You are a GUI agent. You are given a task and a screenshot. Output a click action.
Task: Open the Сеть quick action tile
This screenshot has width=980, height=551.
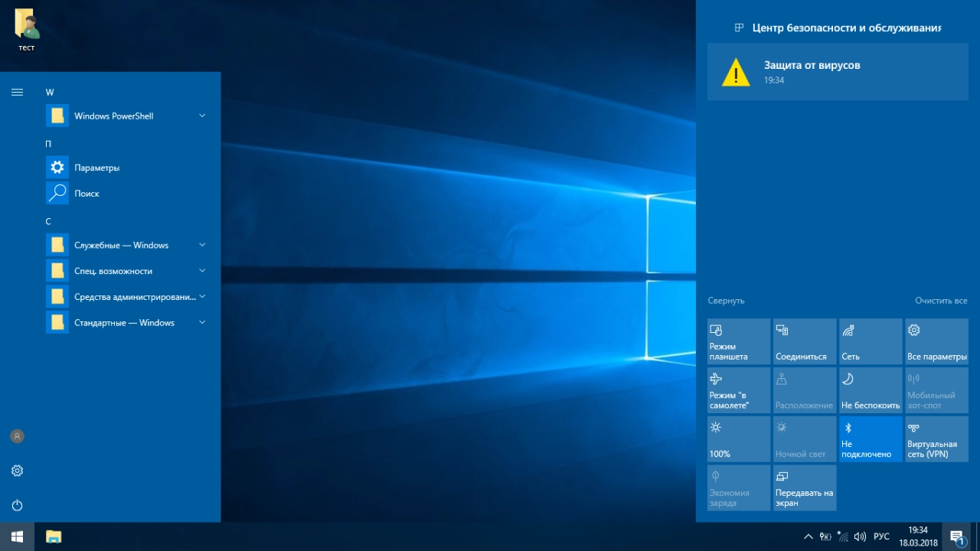(871, 341)
